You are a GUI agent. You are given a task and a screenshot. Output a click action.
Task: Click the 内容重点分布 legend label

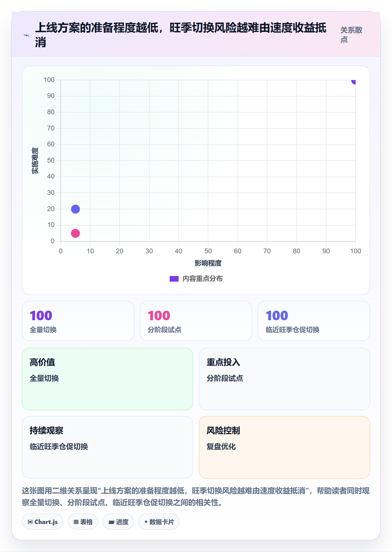tap(202, 279)
